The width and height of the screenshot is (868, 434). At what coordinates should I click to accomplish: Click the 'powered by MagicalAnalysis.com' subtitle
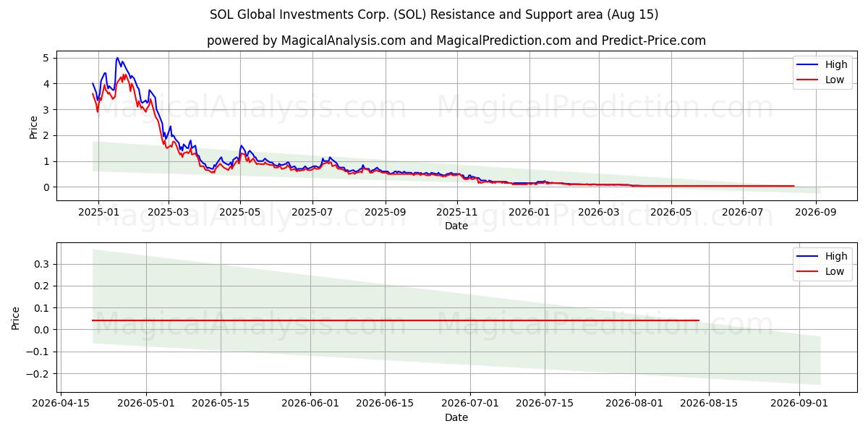pos(456,41)
